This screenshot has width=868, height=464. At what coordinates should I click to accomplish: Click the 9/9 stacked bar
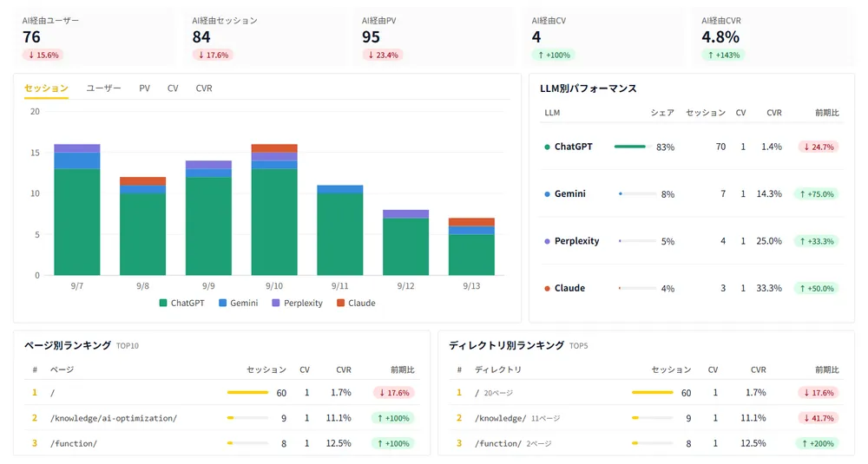pos(208,218)
